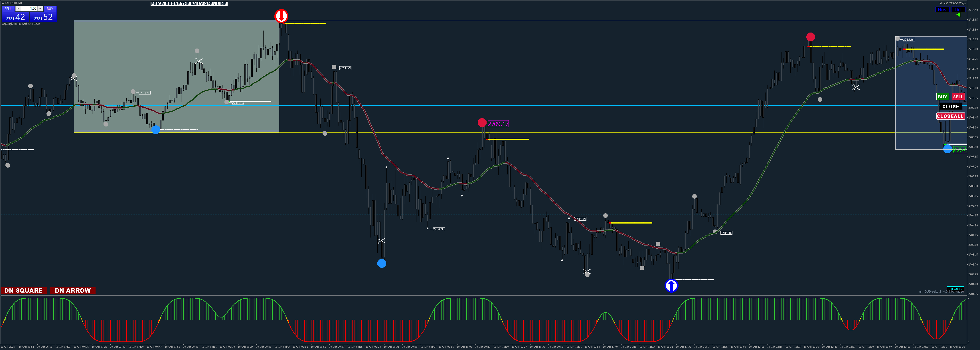This screenshot has height=350, width=980.
Task: Collapse one-click trading panel via XAUUSDb triangle
Action: pyautogui.click(x=3, y=3)
